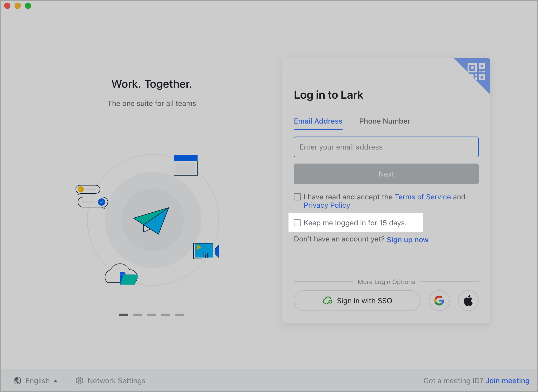The image size is (538, 392).
Task: Click the Sign up now link
Action: click(x=408, y=240)
